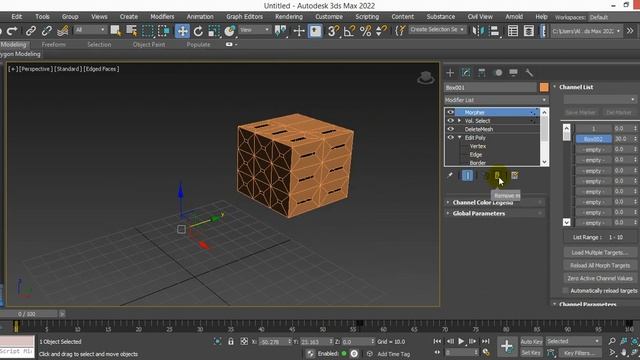
Task: Expand the Vol. Select modifier
Action: (x=460, y=121)
